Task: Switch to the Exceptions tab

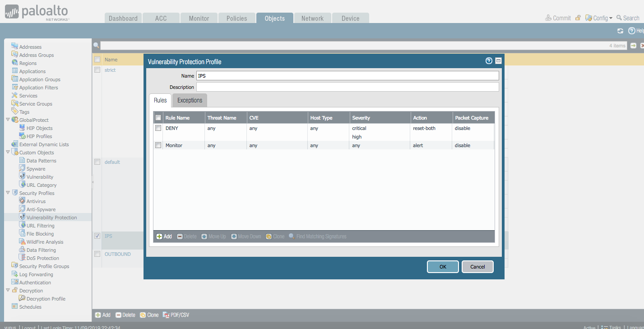Action: (x=190, y=100)
